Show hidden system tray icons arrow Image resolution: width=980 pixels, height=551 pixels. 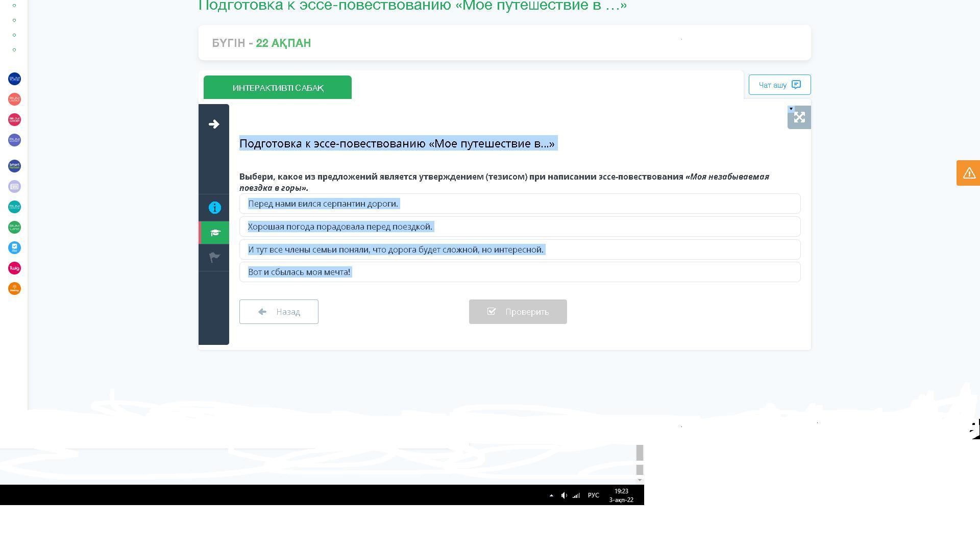[551, 495]
